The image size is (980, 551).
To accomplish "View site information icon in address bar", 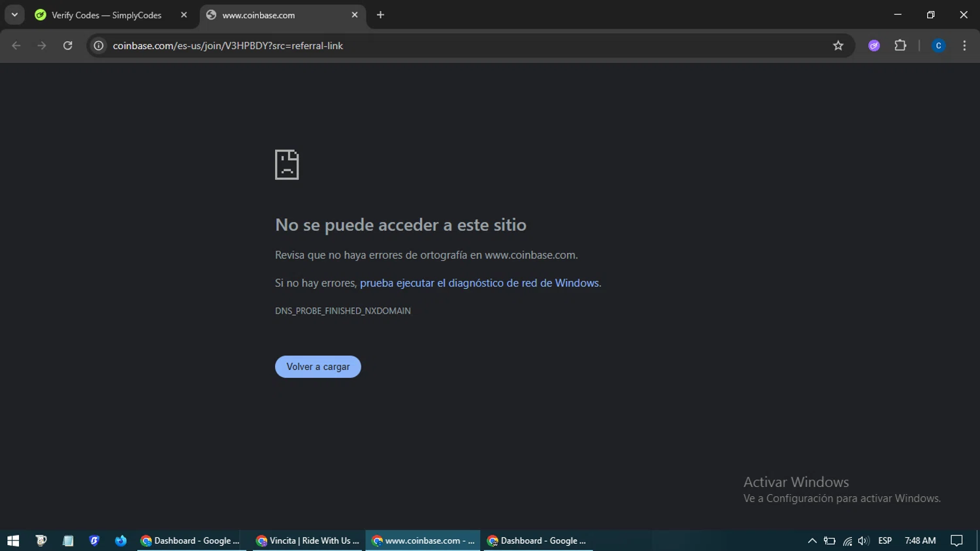I will pyautogui.click(x=99, y=46).
